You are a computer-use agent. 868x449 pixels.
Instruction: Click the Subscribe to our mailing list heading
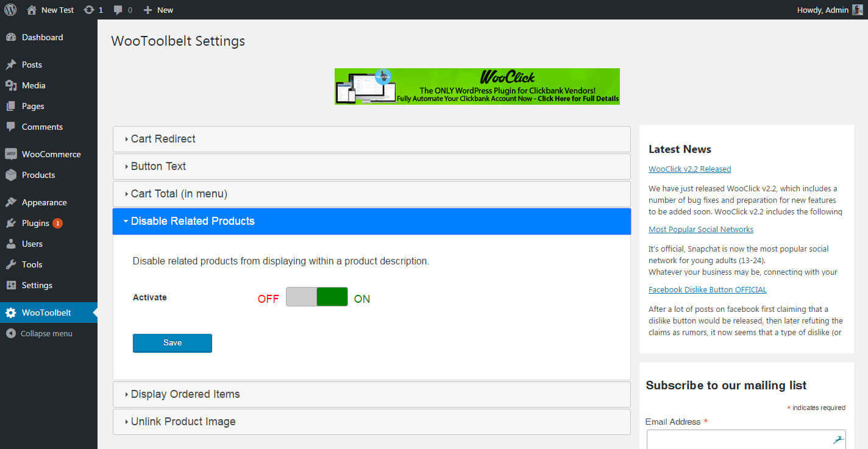click(x=726, y=386)
